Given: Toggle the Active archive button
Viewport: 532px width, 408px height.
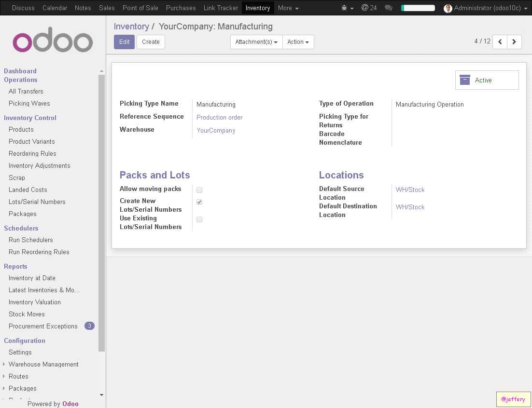Looking at the screenshot, I should (487, 80).
